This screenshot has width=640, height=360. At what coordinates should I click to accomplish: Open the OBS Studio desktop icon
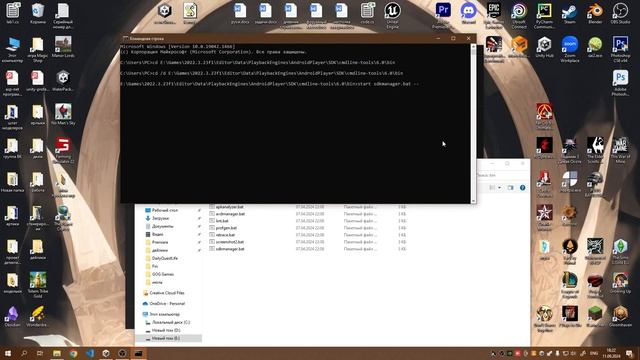click(x=620, y=13)
